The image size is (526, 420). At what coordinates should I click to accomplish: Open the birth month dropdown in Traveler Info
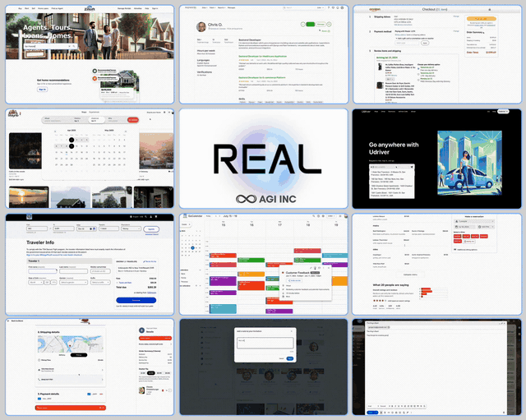point(36,282)
